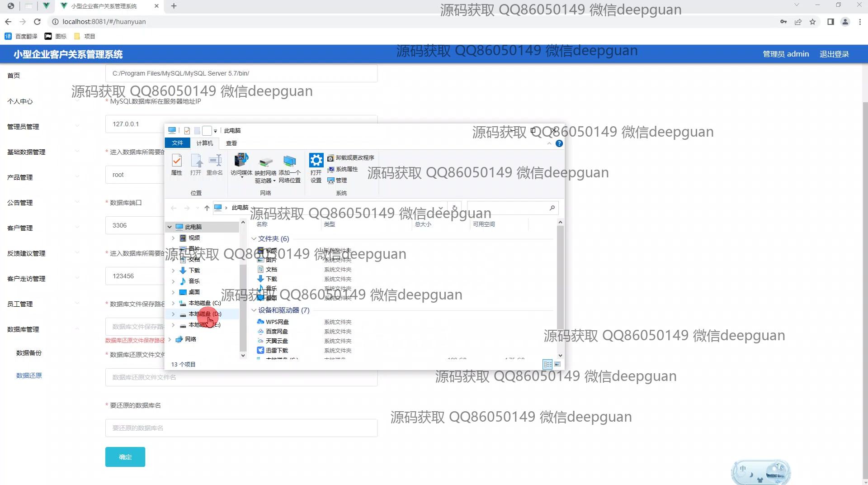Image resolution: width=868 pixels, height=485 pixels.
Task: Open 天翼云盘 in the devices list
Action: click(273, 341)
